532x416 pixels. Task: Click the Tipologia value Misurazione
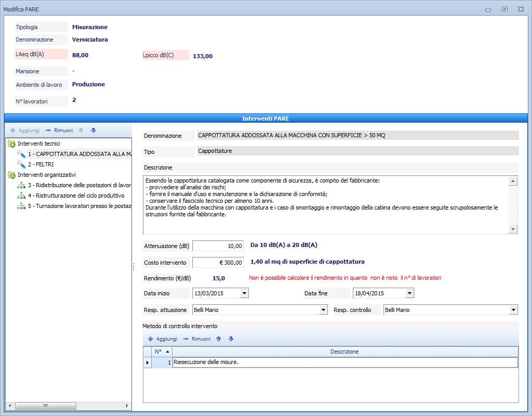[x=89, y=27]
